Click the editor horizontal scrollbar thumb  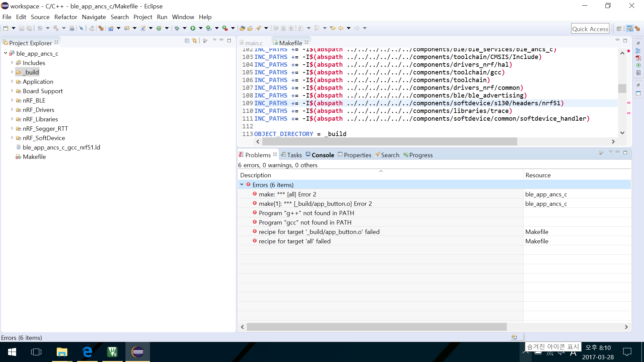[389, 141]
